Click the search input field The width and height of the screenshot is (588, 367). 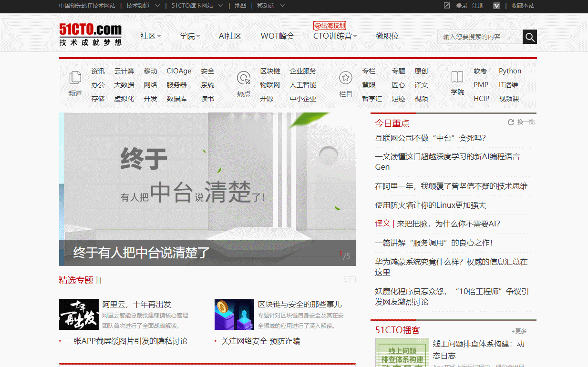(x=477, y=36)
